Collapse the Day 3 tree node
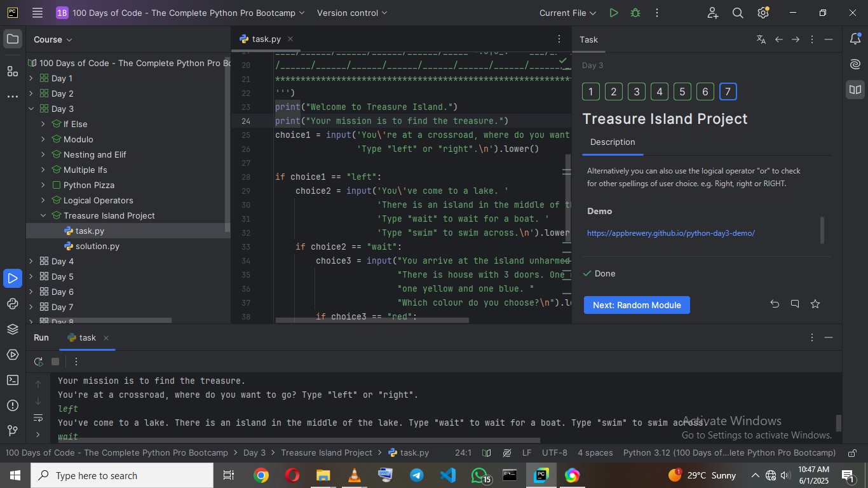The height and width of the screenshot is (488, 868). point(31,109)
